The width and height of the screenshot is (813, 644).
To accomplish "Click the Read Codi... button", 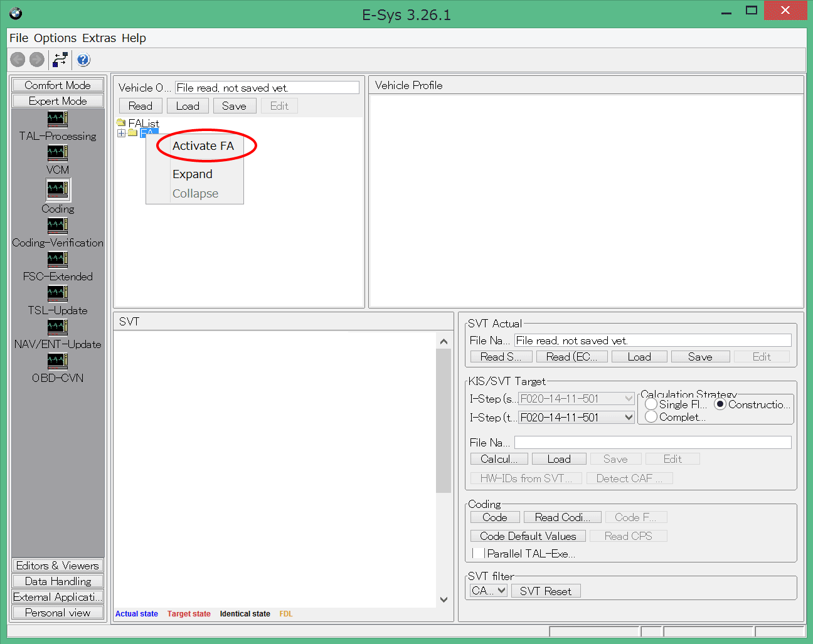I will click(x=563, y=517).
